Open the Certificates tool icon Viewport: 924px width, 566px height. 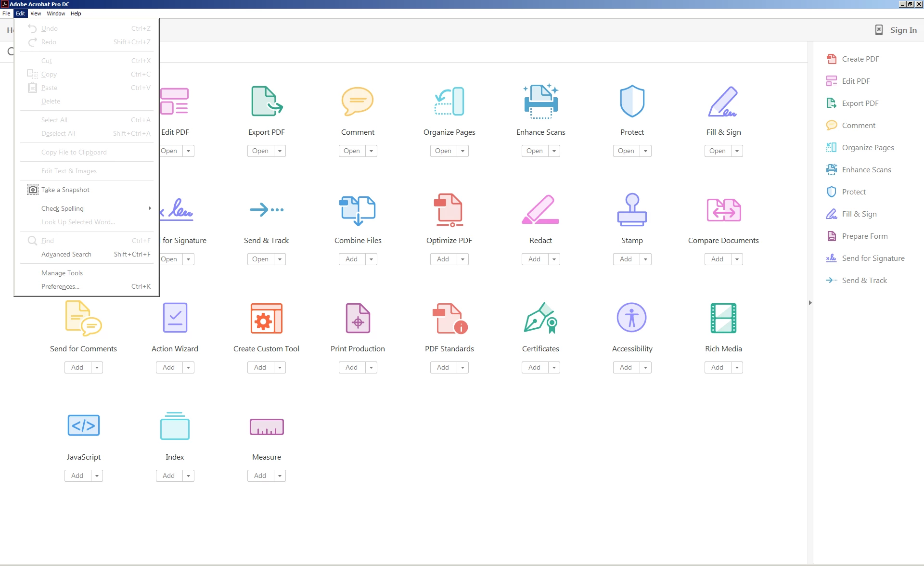pos(540,318)
